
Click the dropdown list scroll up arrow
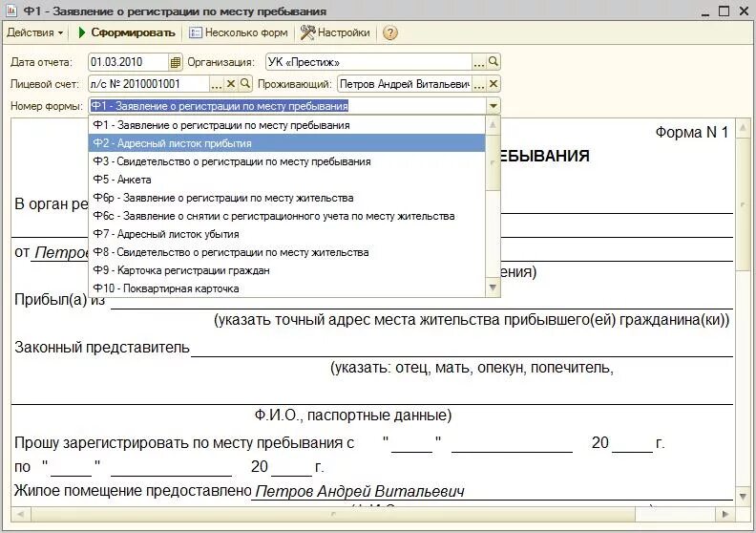click(493, 125)
